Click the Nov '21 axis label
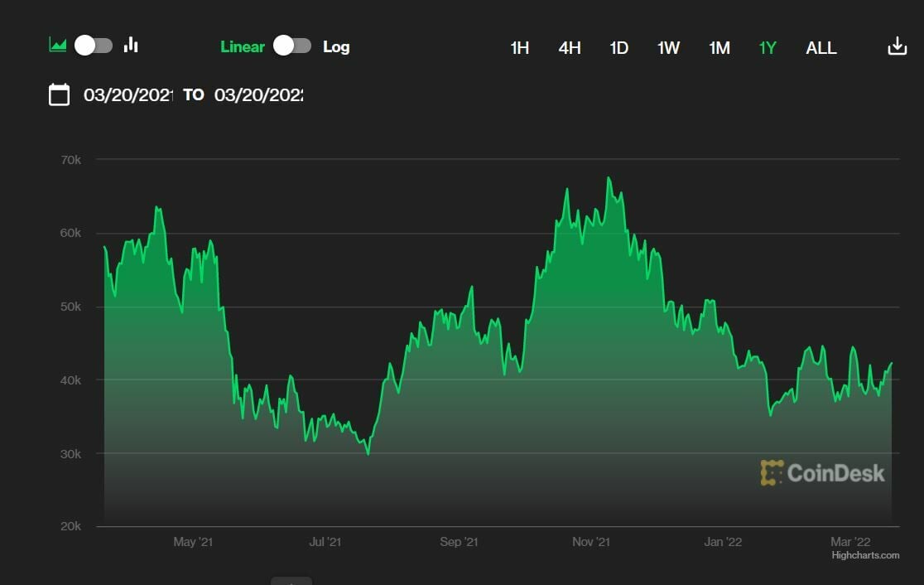Screen dimensions: 924x585 [591, 541]
